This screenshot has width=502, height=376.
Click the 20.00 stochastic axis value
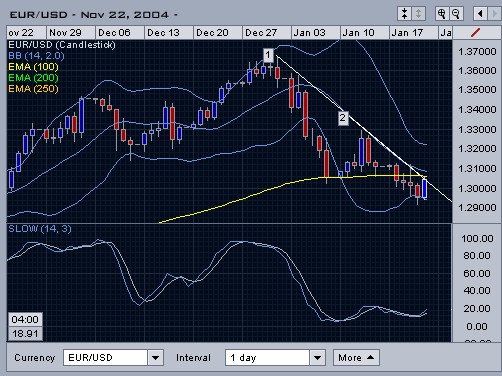(477, 309)
